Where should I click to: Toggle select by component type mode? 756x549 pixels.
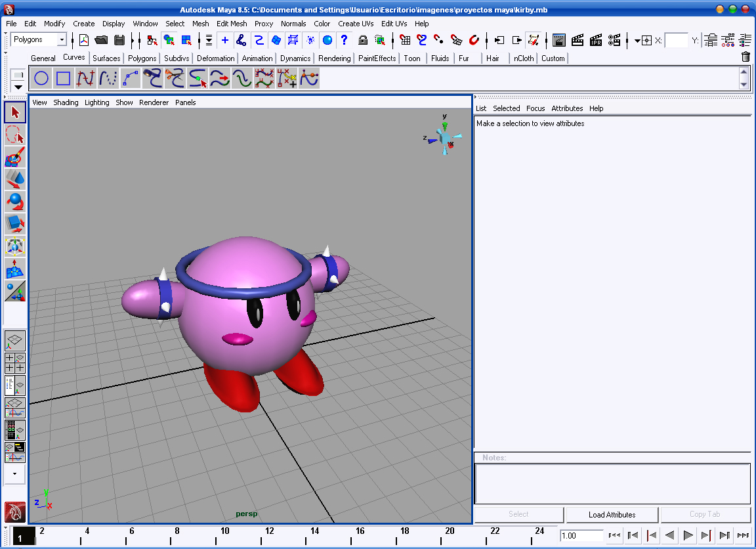(186, 40)
